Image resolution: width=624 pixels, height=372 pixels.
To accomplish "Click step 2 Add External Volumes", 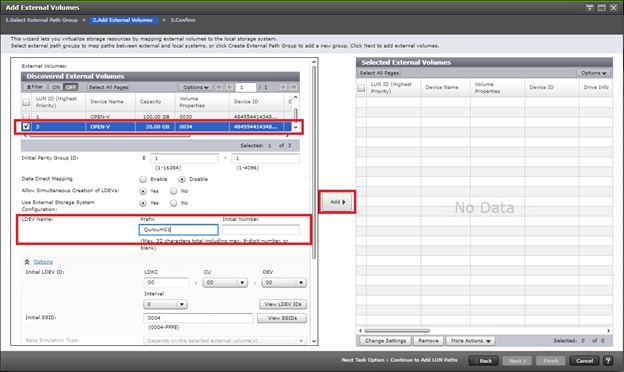I will click(123, 20).
